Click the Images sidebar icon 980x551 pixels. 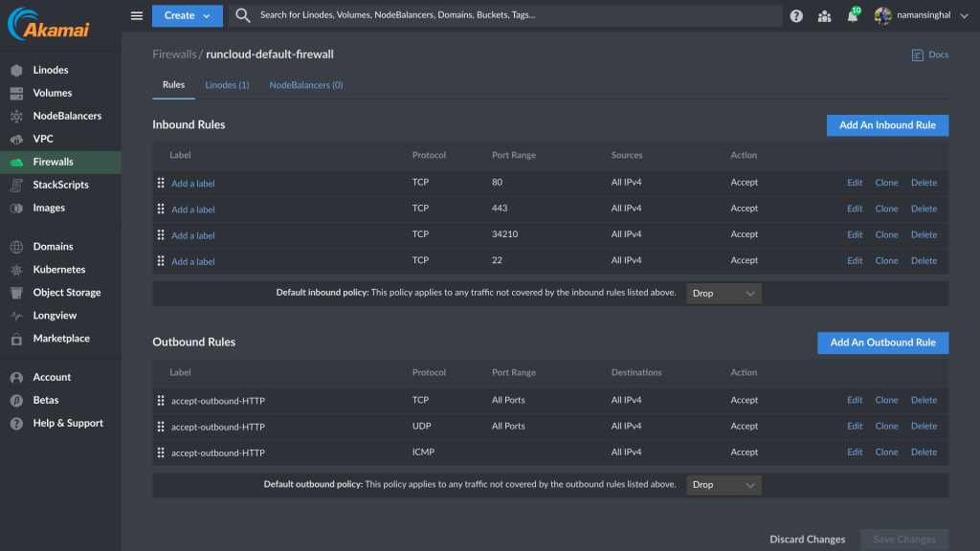[17, 208]
